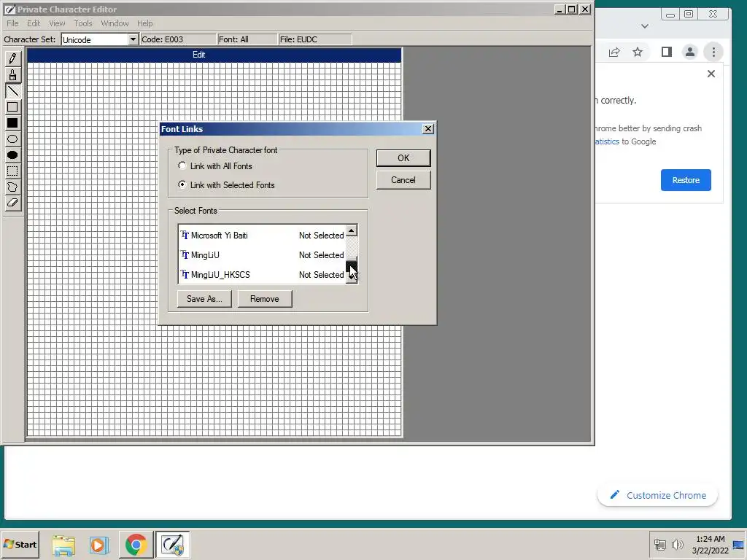Viewport: 747px width, 560px height.
Task: Click the clock in system tray
Action: (711, 544)
